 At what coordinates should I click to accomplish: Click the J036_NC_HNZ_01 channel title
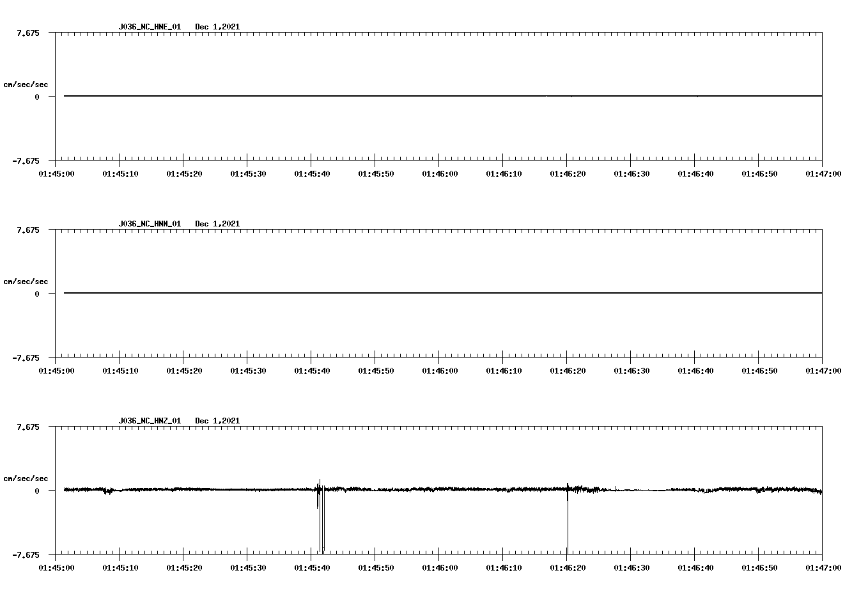click(x=150, y=421)
